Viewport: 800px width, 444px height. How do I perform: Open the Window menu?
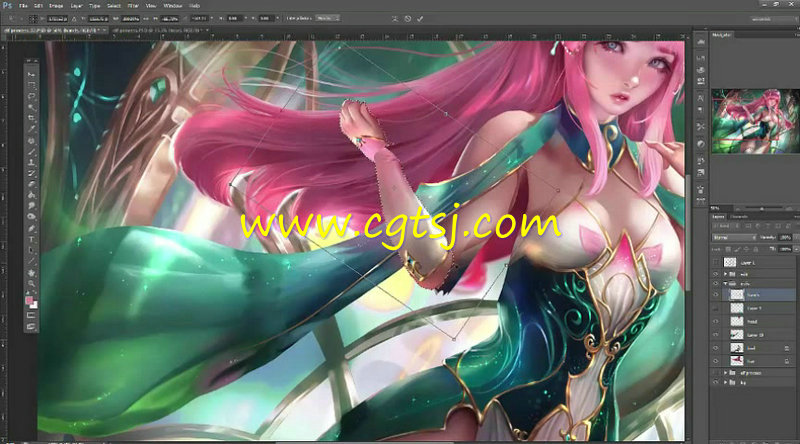[x=172, y=6]
